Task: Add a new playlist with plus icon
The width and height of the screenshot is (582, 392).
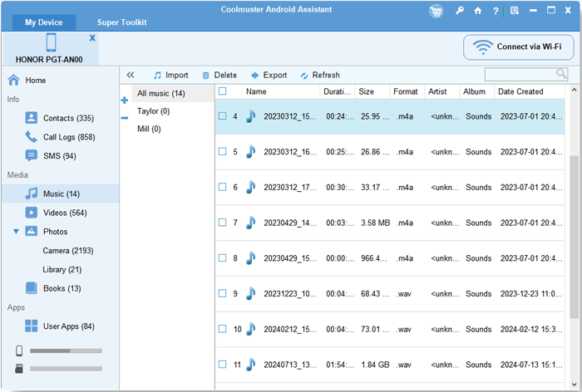Action: (125, 100)
